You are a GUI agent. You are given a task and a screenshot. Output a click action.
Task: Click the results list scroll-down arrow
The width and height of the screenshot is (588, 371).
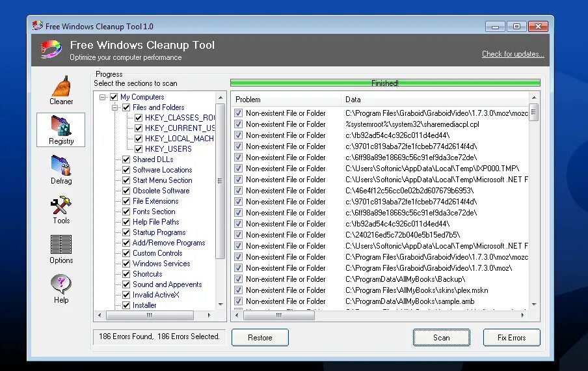534,305
